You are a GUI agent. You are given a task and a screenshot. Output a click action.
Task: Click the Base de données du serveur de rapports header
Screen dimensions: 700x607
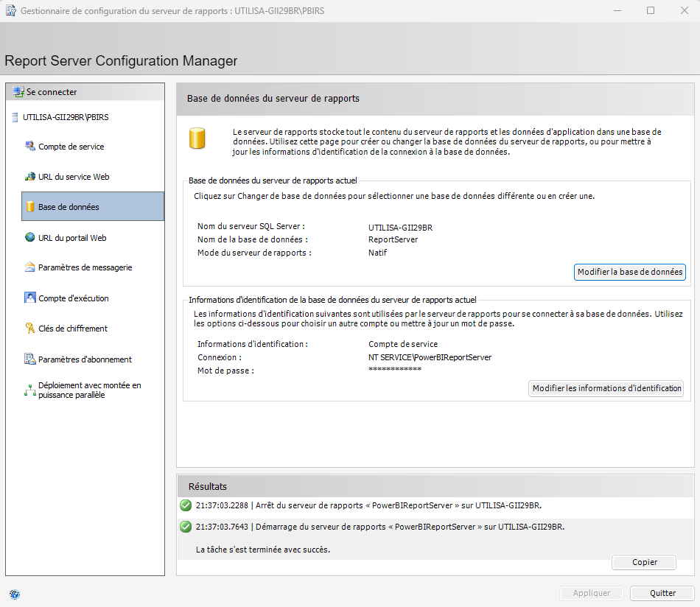[x=435, y=99]
